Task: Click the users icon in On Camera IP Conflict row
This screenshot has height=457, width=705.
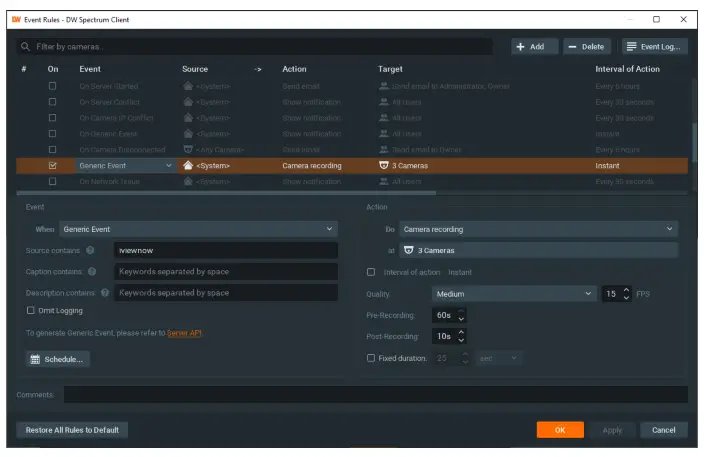Action: pos(384,118)
